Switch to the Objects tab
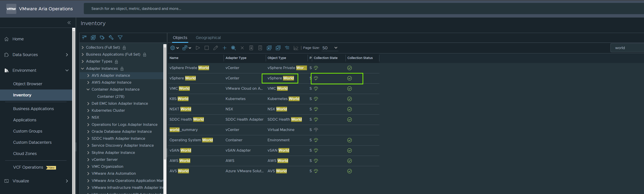Viewport: 644px width, 194px height. click(x=180, y=37)
